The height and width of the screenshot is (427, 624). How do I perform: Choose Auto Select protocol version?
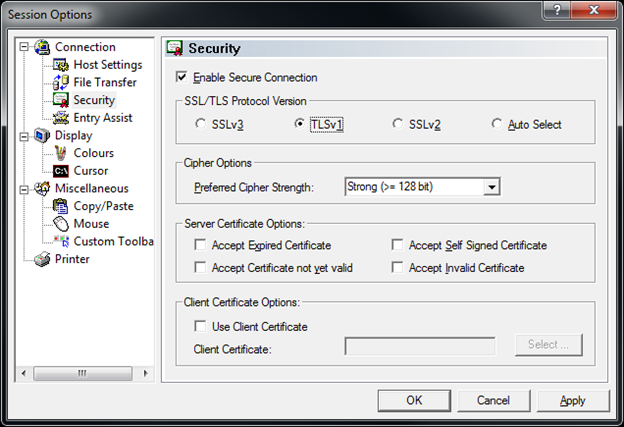[x=497, y=125]
